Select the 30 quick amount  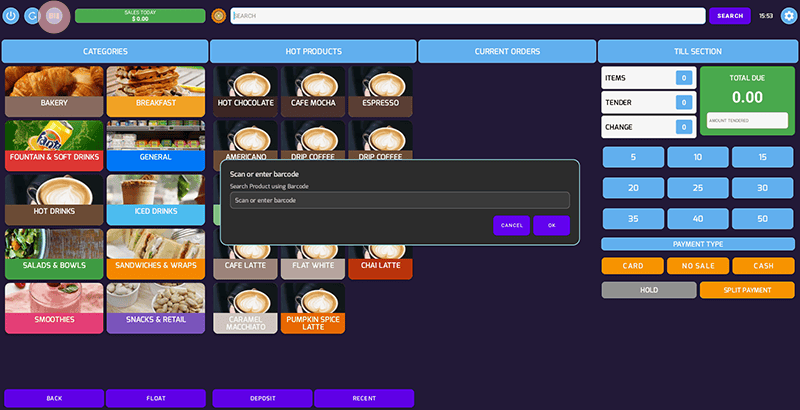[x=762, y=188]
